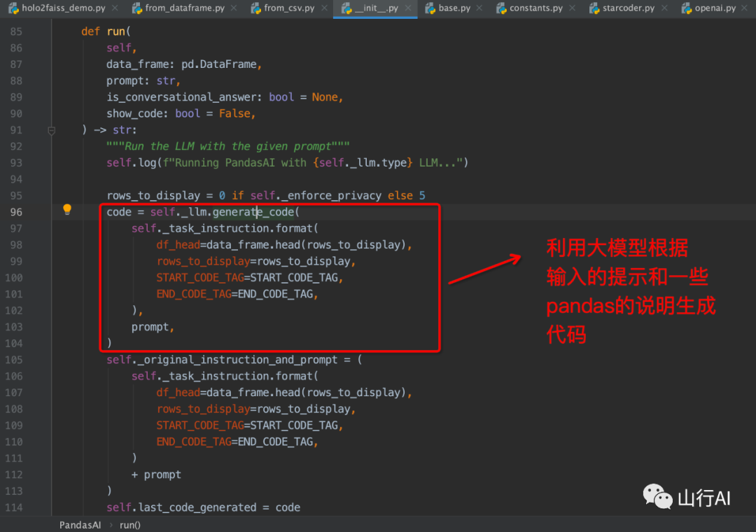Close the constants.py tab
The image size is (756, 532).
572,8
